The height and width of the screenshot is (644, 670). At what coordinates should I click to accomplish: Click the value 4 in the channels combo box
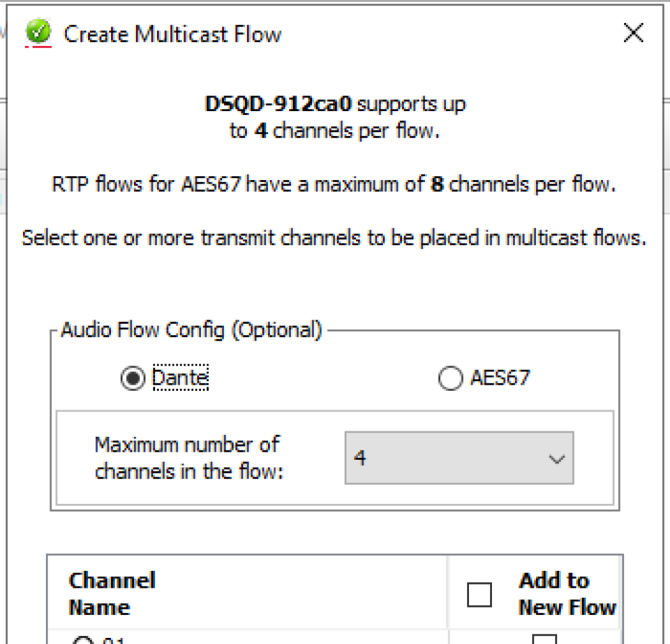click(x=360, y=458)
